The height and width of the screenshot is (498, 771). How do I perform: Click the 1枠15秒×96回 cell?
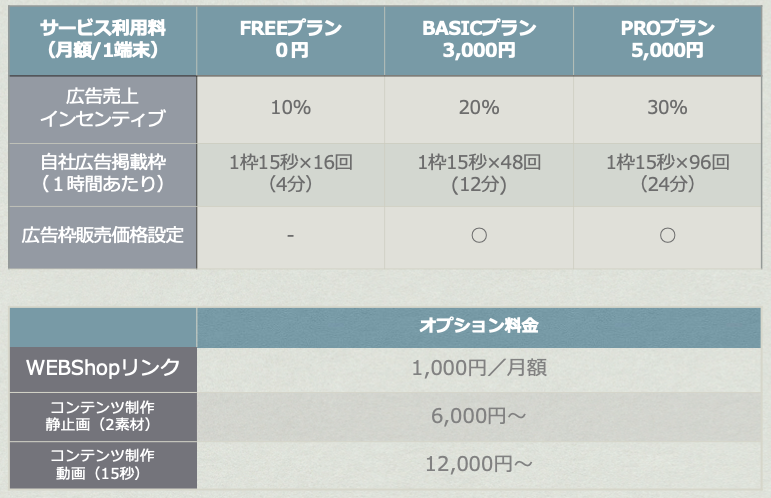coord(668,172)
